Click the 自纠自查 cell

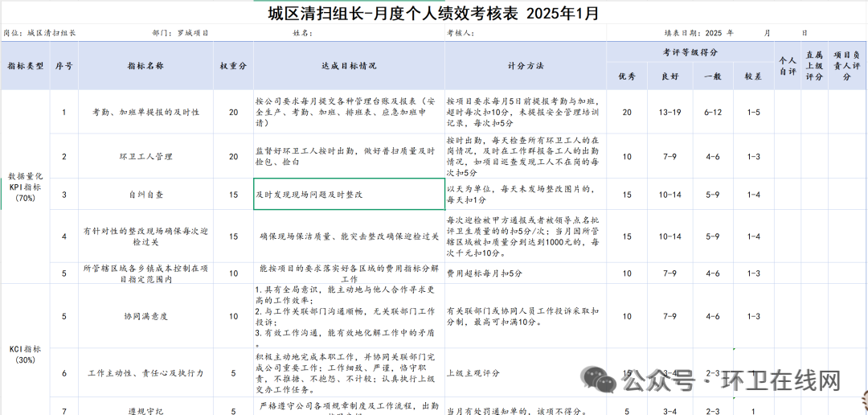[145, 195]
